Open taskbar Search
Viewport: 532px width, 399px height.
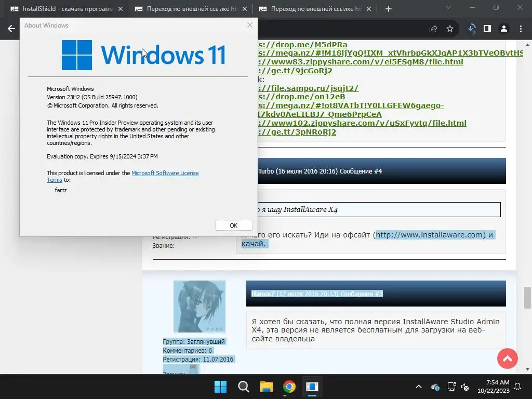tap(243, 387)
